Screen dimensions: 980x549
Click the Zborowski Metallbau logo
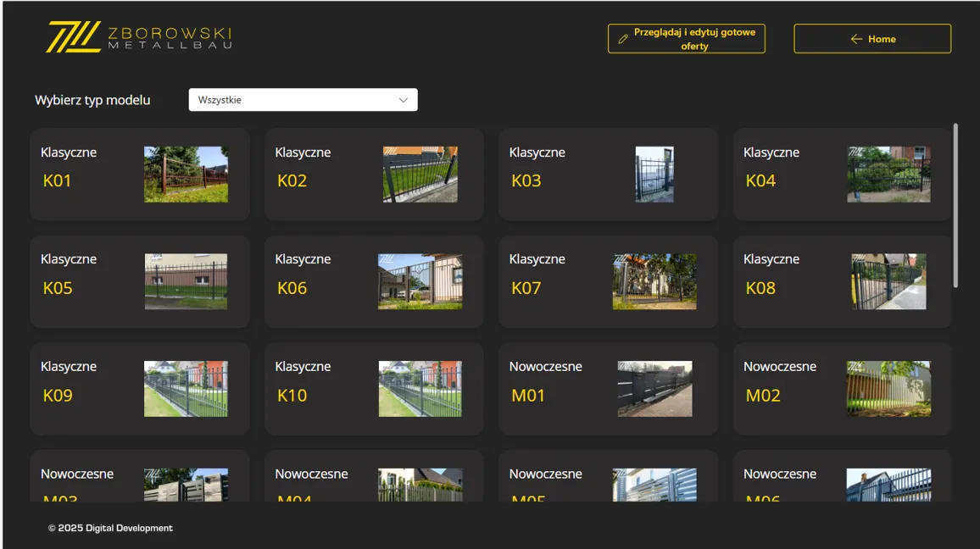[x=139, y=36]
